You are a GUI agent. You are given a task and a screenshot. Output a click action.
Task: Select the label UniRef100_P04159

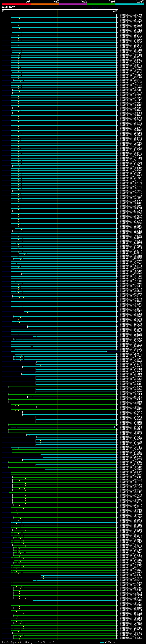131,454
